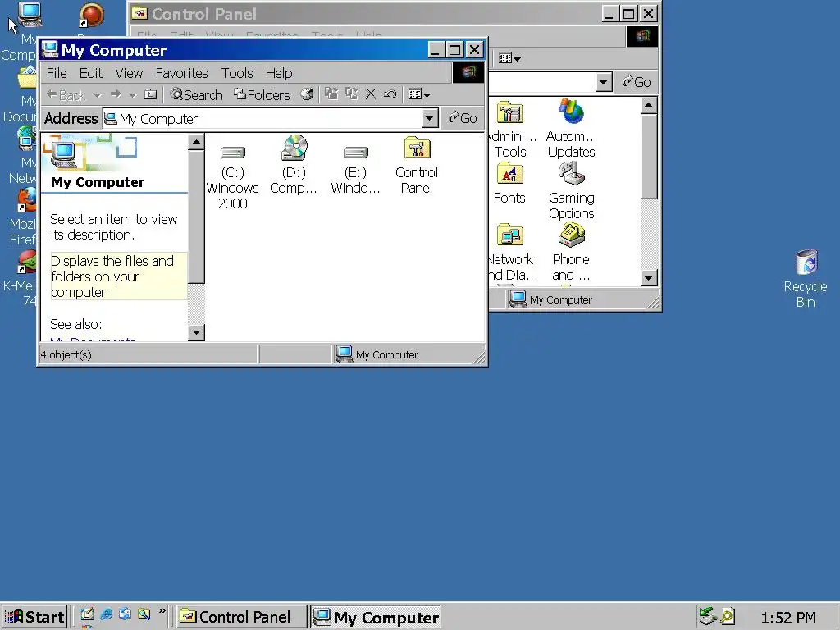Open the Forward history dropdown arrow
Image resolution: width=840 pixels, height=630 pixels.
[x=132, y=95]
